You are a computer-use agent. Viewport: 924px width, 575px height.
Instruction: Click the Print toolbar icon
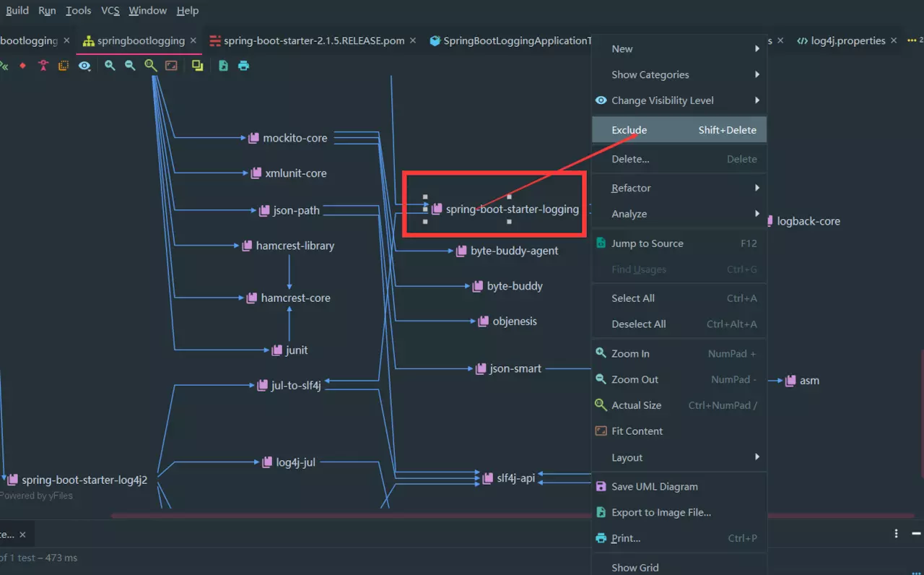(243, 66)
